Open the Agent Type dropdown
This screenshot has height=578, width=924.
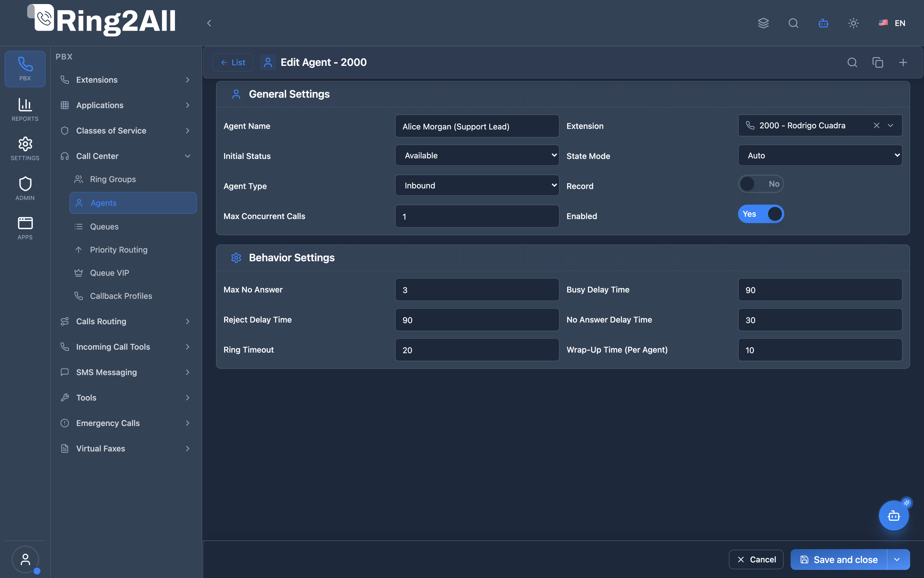coord(477,186)
